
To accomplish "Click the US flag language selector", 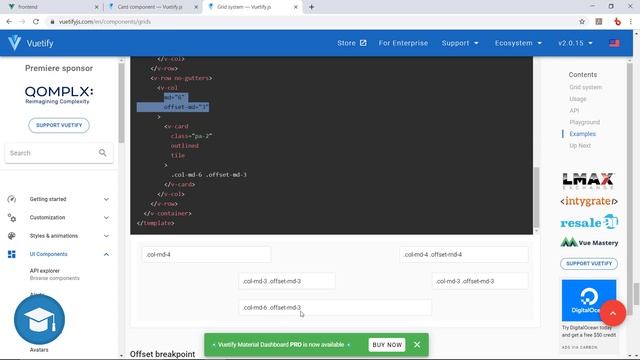I will coord(614,43).
